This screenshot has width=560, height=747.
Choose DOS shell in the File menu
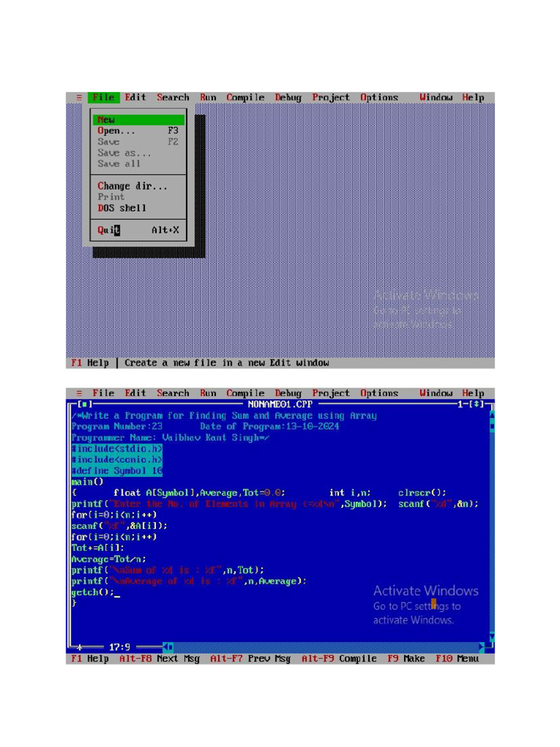[139, 208]
